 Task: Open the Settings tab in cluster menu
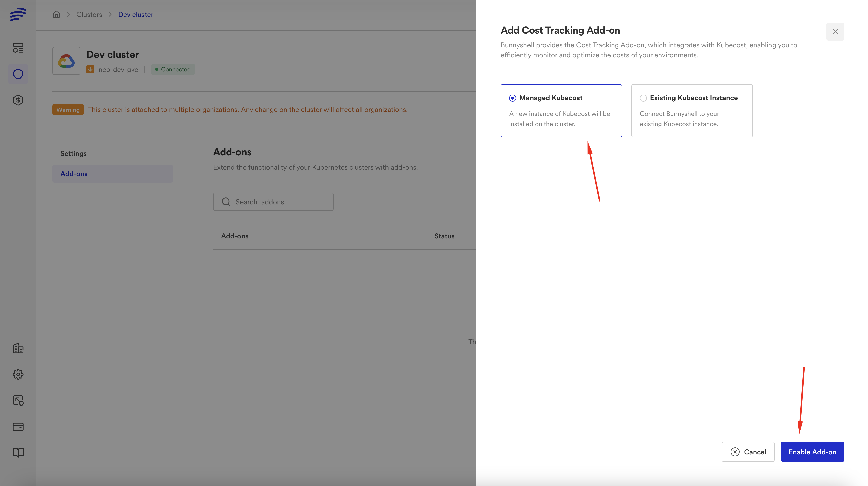tap(73, 153)
